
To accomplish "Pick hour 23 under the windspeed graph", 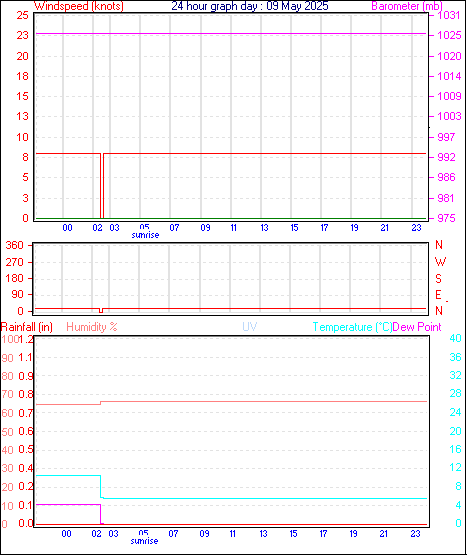I will [x=416, y=227].
